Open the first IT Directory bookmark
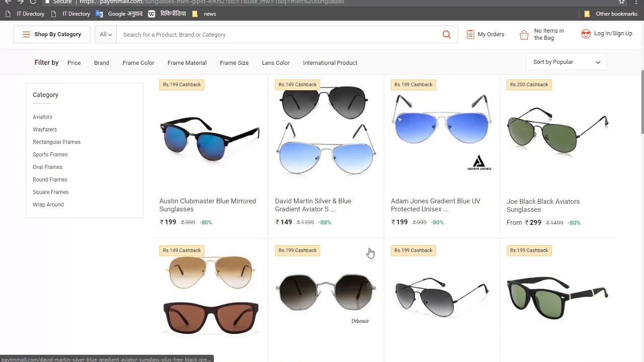The height and width of the screenshot is (362, 644). pos(25,14)
